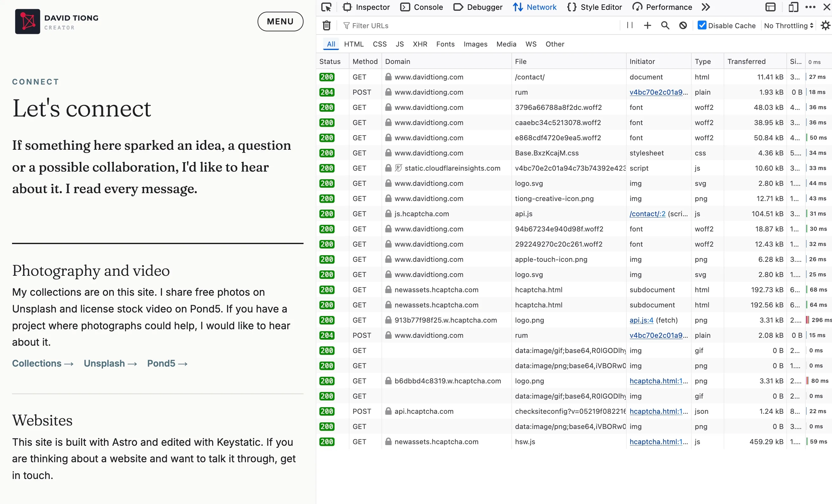This screenshot has height=504, width=832.
Task: Select the Base.BxzKcajM.css request
Action: click(574, 153)
